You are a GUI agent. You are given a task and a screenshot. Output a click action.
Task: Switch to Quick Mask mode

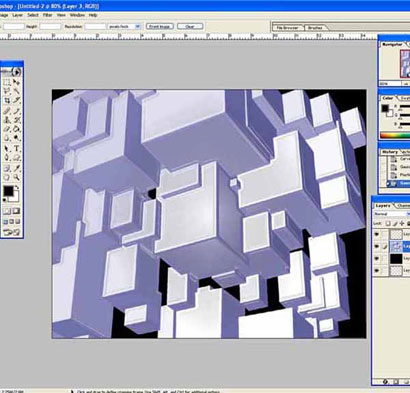click(x=16, y=211)
